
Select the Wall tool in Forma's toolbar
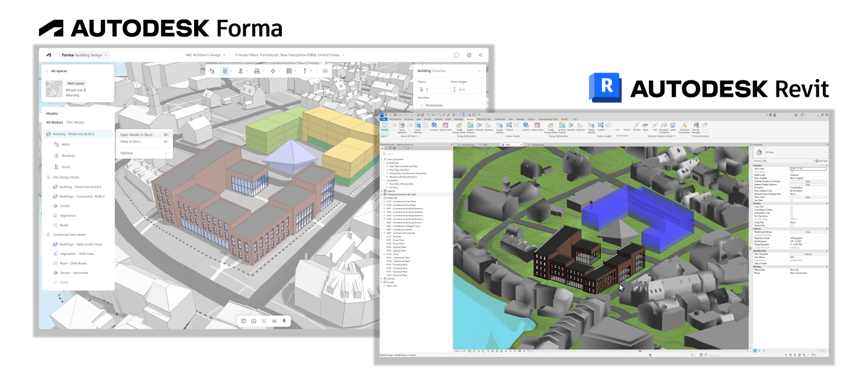212,71
